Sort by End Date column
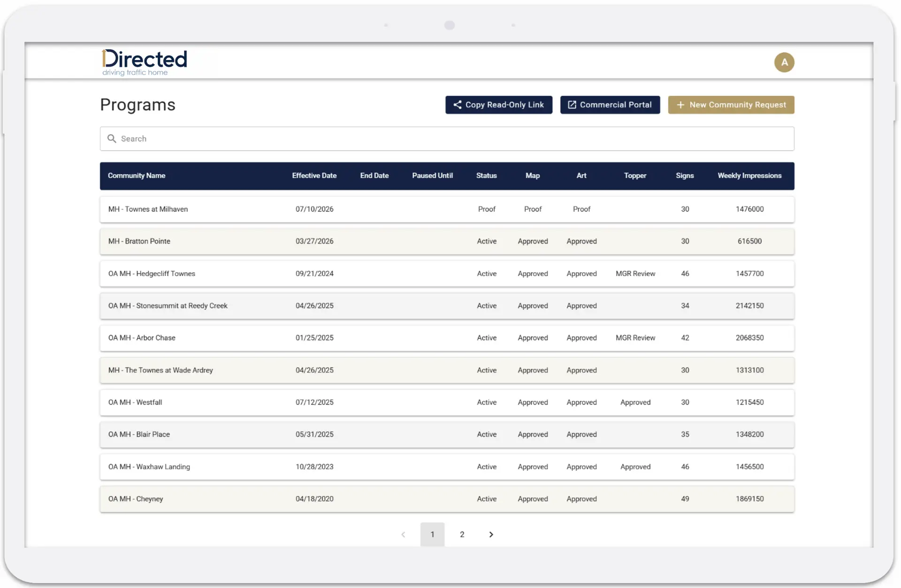The image size is (901, 588). pos(374,176)
